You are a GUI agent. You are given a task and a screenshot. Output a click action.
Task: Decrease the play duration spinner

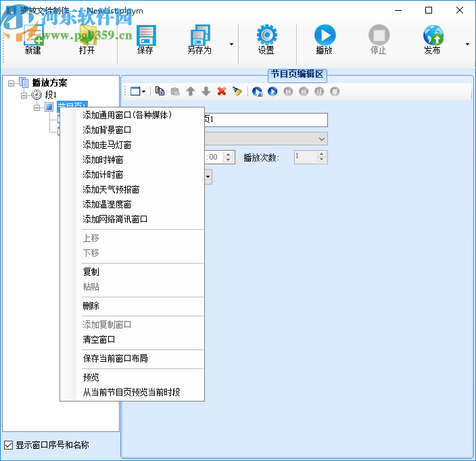229,160
